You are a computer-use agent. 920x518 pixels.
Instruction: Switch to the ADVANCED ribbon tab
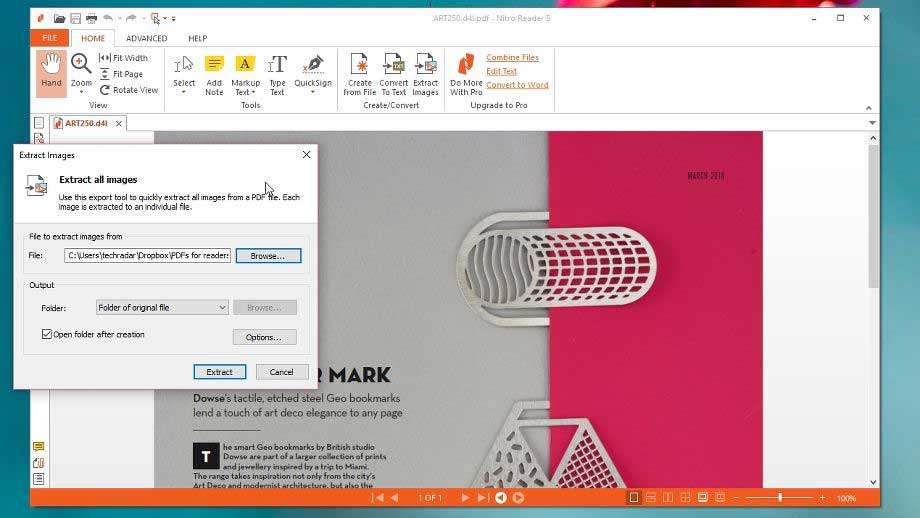click(147, 38)
